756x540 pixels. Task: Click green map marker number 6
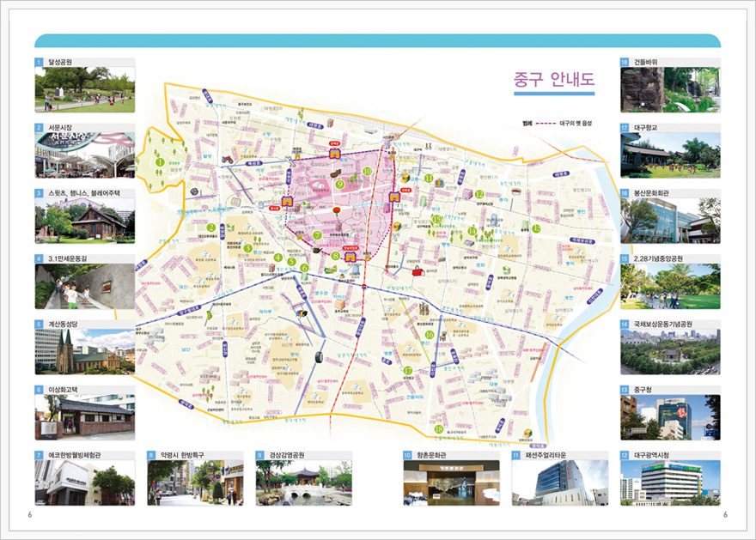(304, 268)
